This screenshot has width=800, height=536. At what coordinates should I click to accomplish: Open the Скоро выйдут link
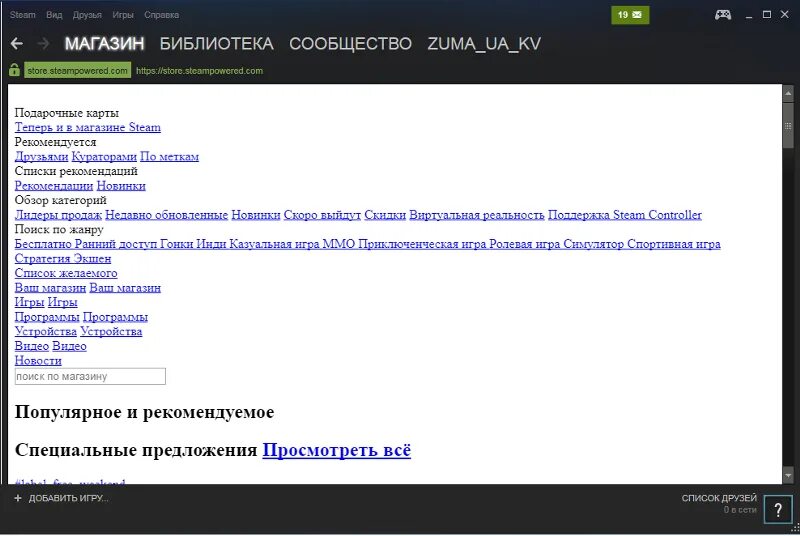322,215
